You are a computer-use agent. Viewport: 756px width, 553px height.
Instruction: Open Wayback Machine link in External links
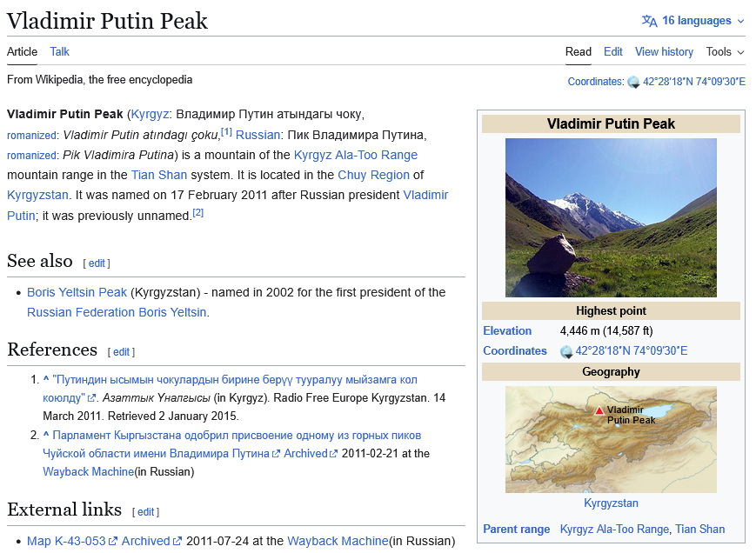pyautogui.click(x=338, y=542)
